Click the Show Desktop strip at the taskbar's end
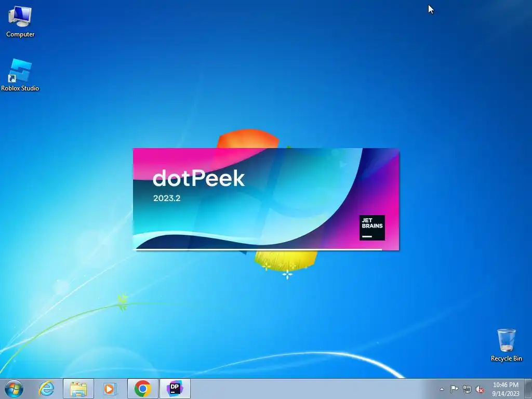The height and width of the screenshot is (399, 532). click(x=528, y=389)
